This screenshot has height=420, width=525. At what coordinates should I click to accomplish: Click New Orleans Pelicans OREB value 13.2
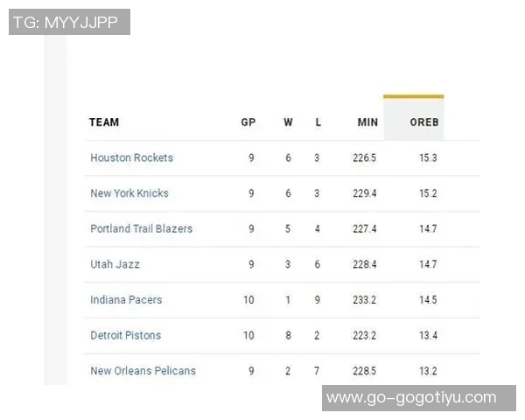click(x=428, y=371)
